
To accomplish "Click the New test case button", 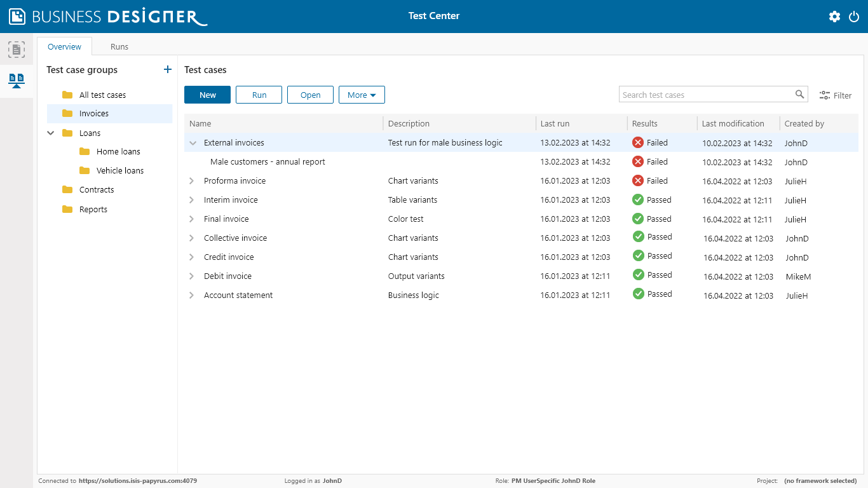I will click(207, 95).
